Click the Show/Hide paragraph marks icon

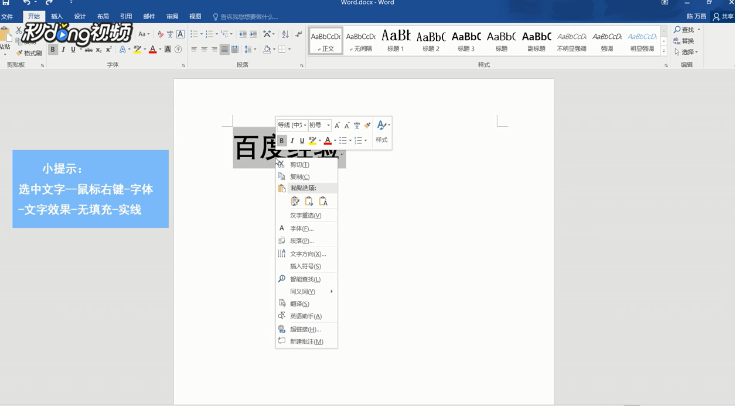point(299,34)
